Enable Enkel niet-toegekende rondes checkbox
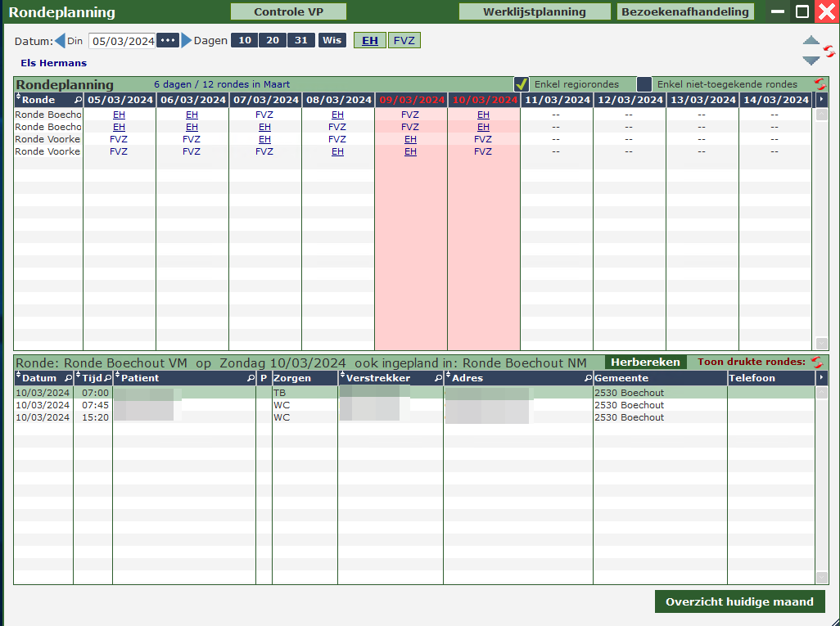The image size is (840, 626). pos(644,84)
